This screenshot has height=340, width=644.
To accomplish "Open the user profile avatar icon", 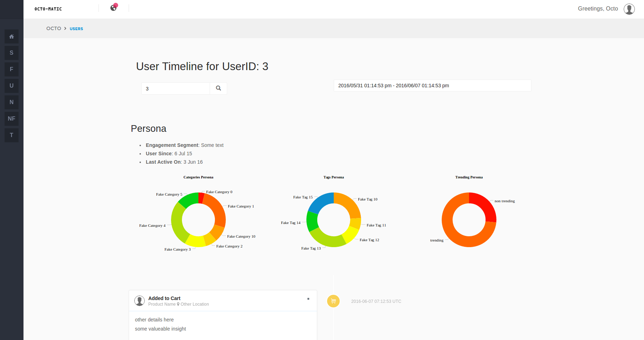I will [x=629, y=9].
